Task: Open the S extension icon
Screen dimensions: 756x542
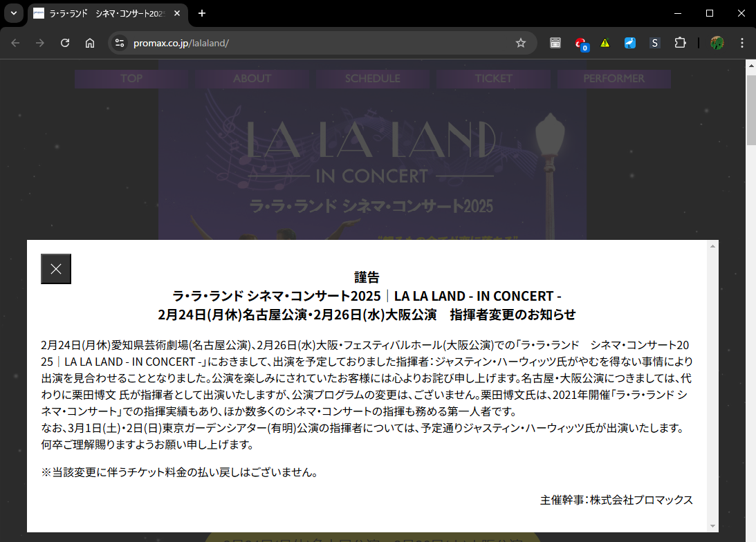Action: pyautogui.click(x=655, y=43)
